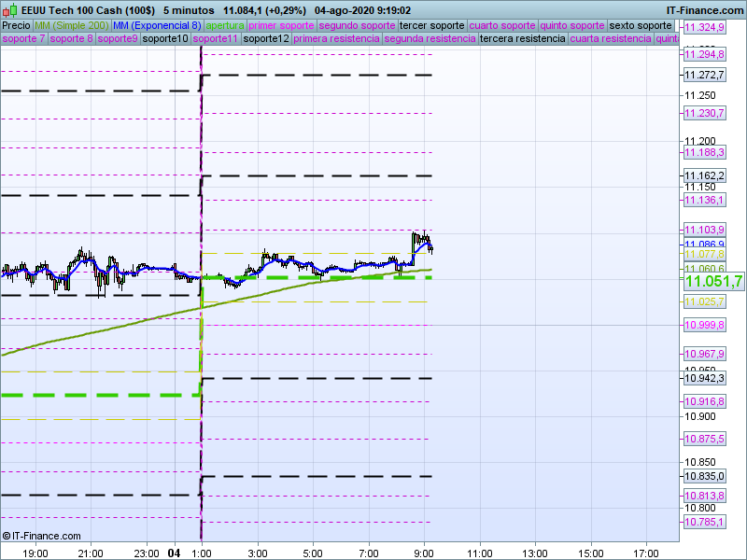Viewport: 747px width, 560px height.
Task: Click the large green 11.051,7 price tag
Action: [713, 282]
